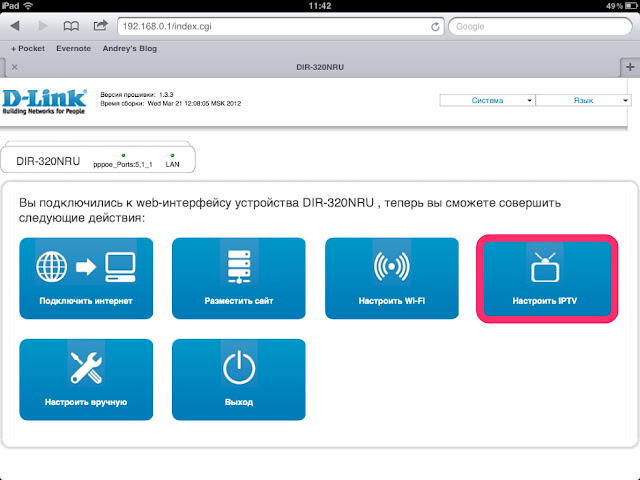Open the Настроить вручную tile

pos(86,380)
